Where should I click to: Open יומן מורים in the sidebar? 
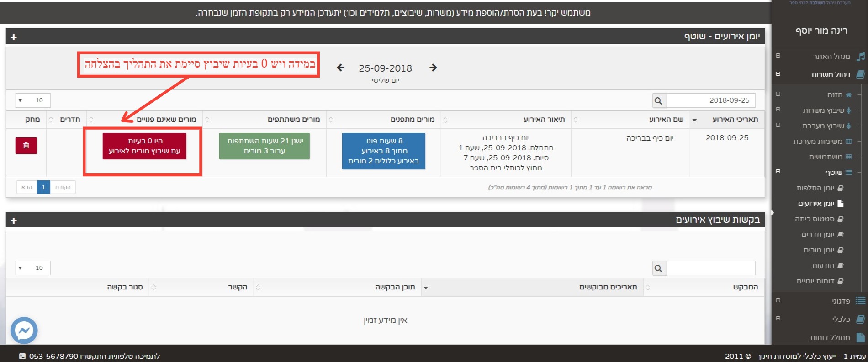click(x=819, y=250)
